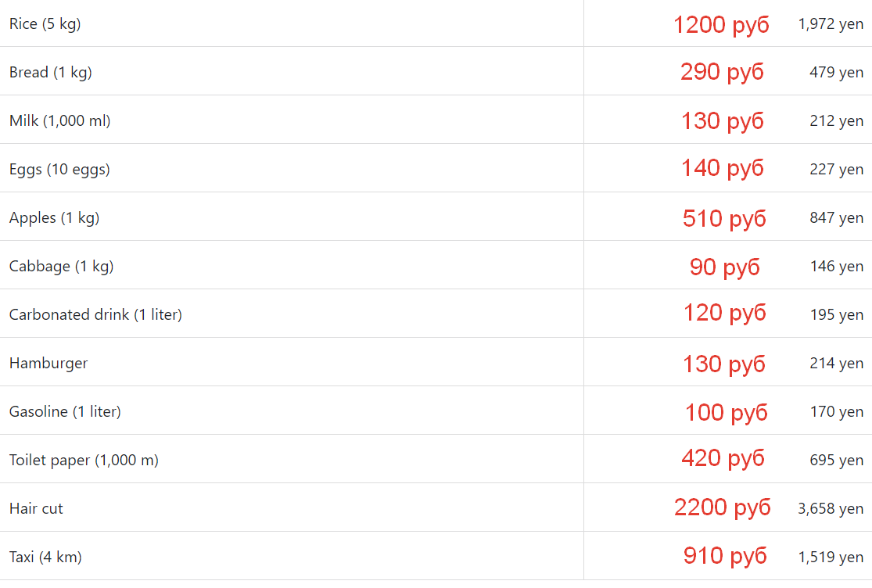Click the 90 руб cabbage price
Screen dimensions: 872x588
[725, 267]
